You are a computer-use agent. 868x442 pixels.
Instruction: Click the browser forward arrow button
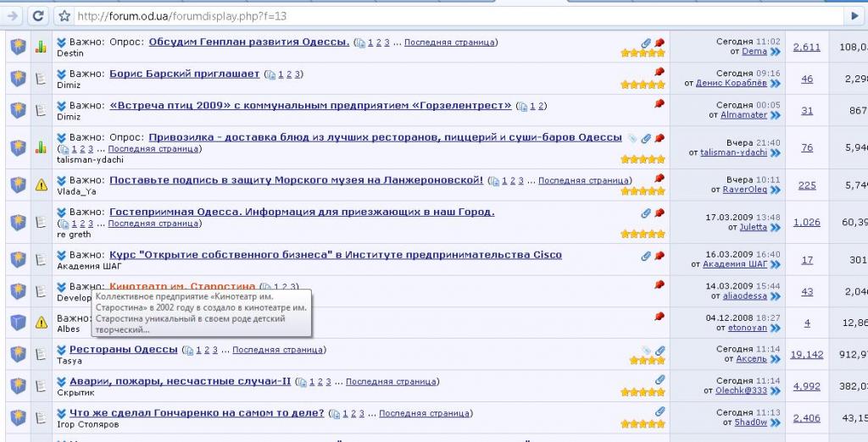tap(11, 15)
